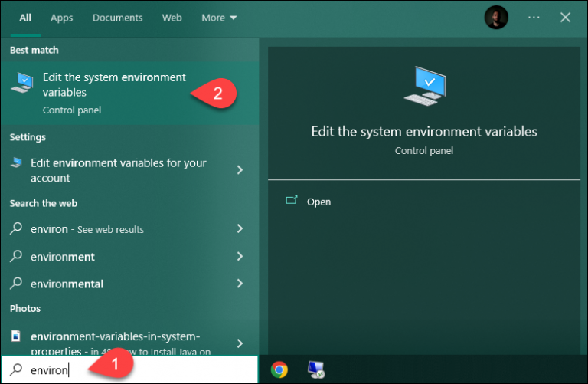588x384 pixels.
Task: Expand arrow for 'environmental' web suggestion
Action: [240, 283]
